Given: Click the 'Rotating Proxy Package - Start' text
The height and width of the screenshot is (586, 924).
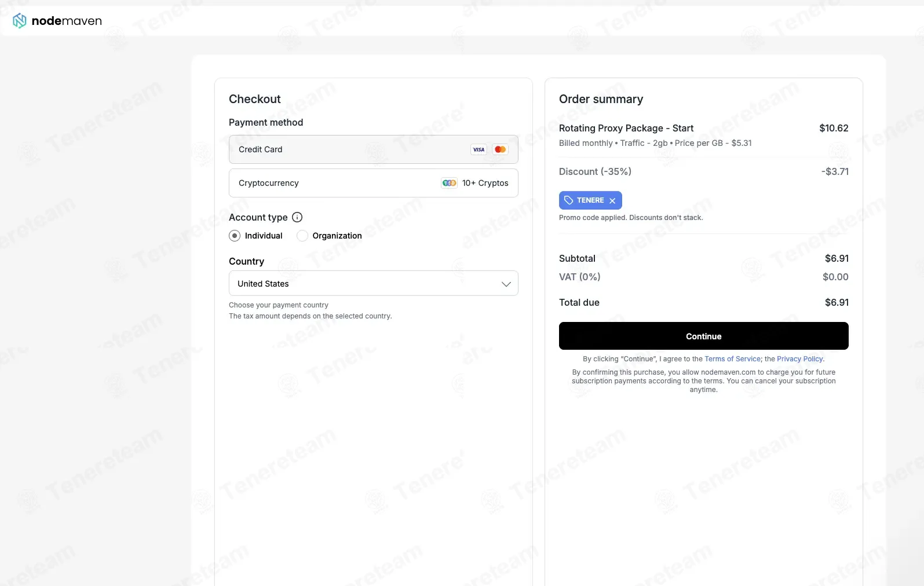Looking at the screenshot, I should [x=626, y=128].
